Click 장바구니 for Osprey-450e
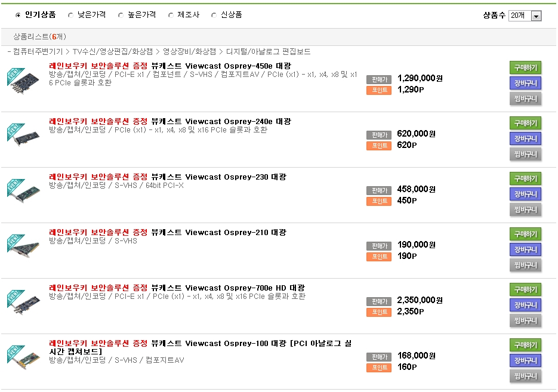The image size is (558, 392). pos(525,84)
